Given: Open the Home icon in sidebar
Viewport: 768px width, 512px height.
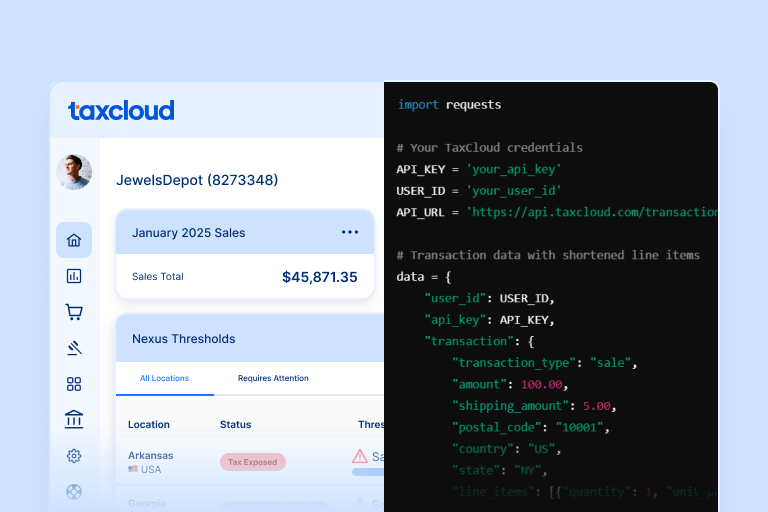Looking at the screenshot, I should [74, 240].
